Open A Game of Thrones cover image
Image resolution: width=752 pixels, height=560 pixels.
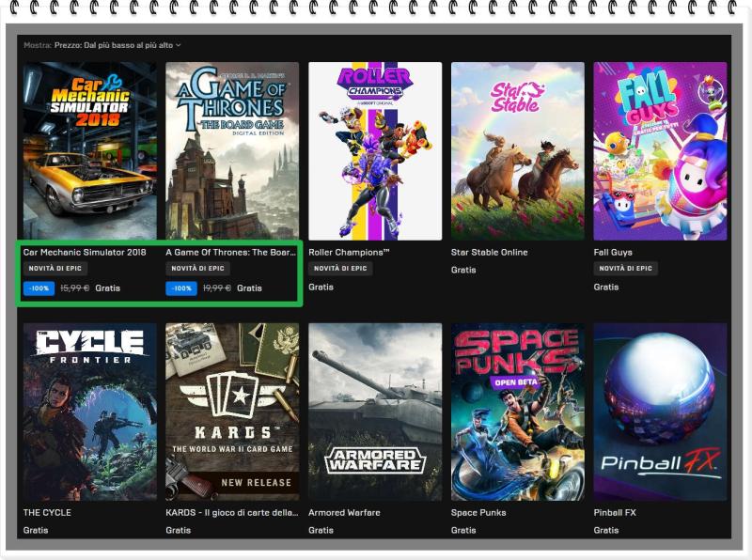(232, 150)
